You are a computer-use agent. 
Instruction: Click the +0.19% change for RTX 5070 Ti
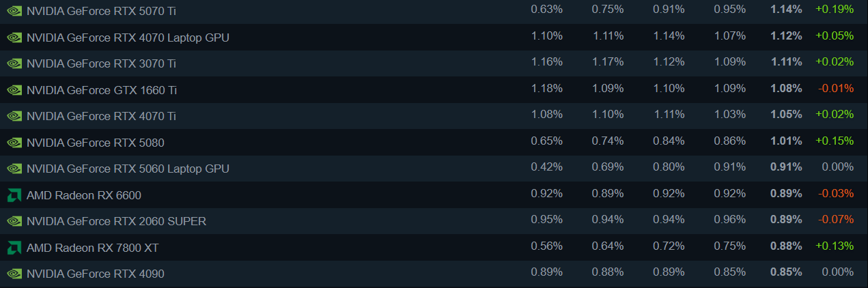[834, 10]
